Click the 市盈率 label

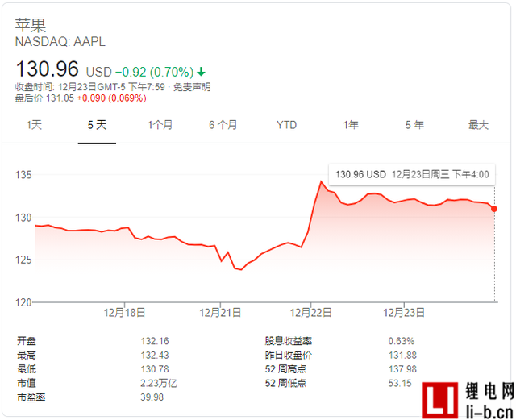(31, 397)
